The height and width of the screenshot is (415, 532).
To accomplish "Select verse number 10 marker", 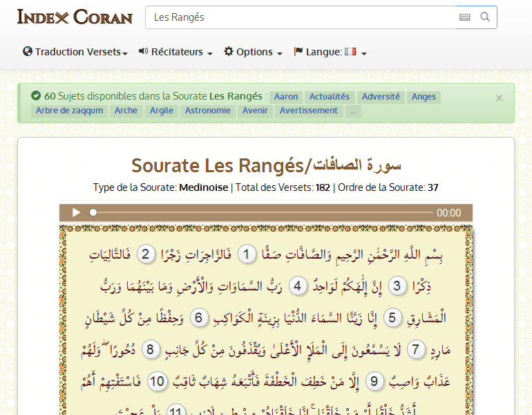I will [x=157, y=381].
